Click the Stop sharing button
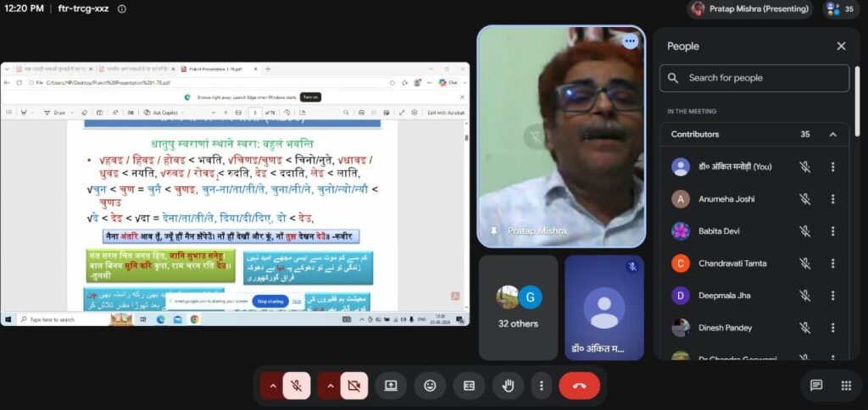The height and width of the screenshot is (410, 868). click(x=270, y=302)
